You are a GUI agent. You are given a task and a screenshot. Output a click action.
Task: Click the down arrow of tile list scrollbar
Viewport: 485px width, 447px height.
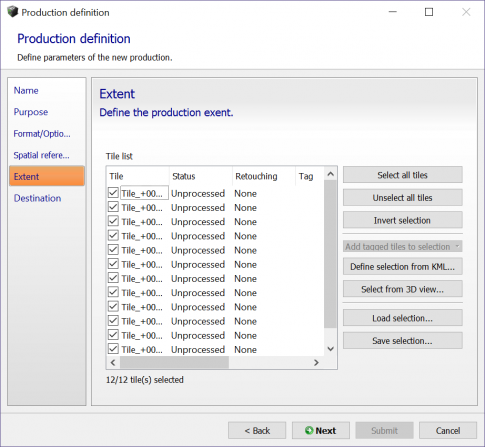pos(330,349)
